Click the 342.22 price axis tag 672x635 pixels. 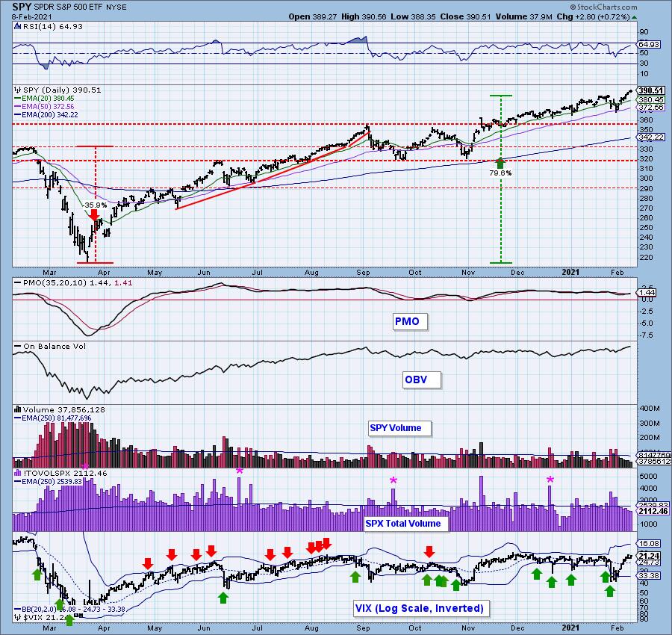click(650, 137)
